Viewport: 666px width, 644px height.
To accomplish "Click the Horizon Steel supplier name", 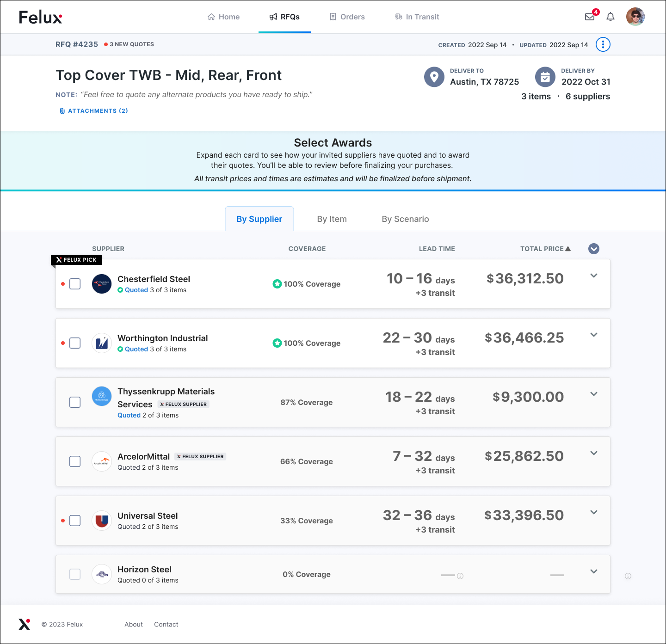I will (144, 569).
